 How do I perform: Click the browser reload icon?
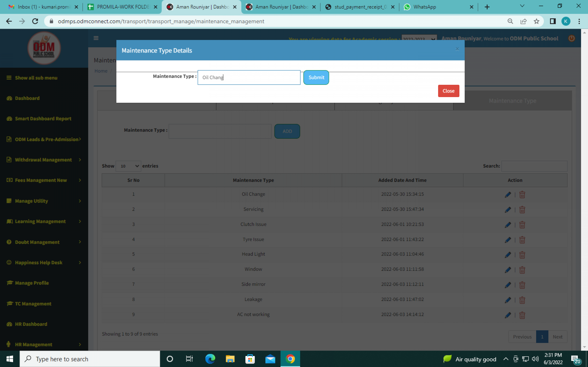point(35,21)
